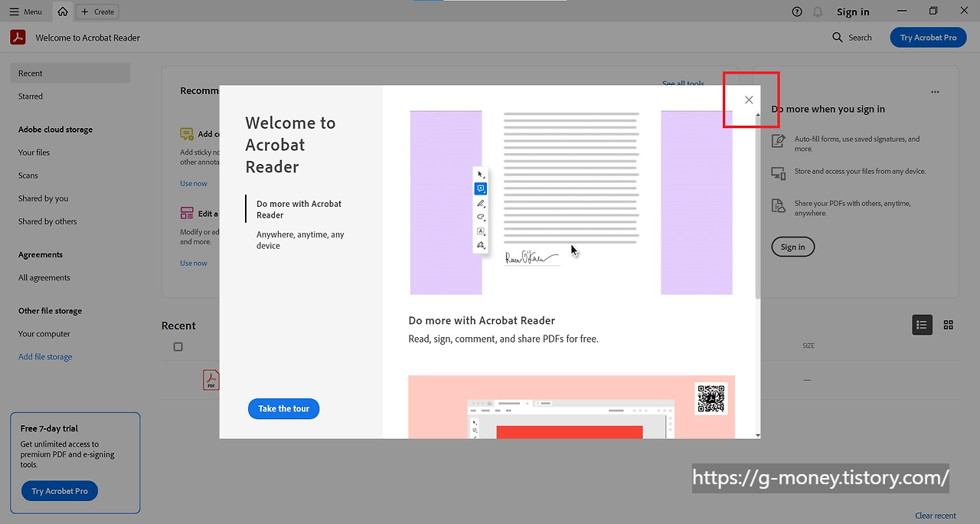
Task: Open Your computer storage
Action: 44,334
